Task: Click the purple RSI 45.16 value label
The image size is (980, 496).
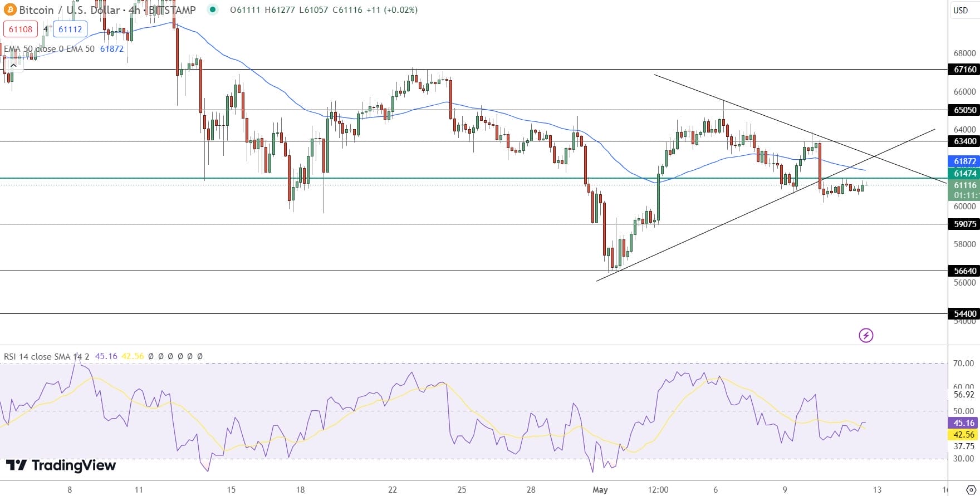Action: click(x=964, y=423)
